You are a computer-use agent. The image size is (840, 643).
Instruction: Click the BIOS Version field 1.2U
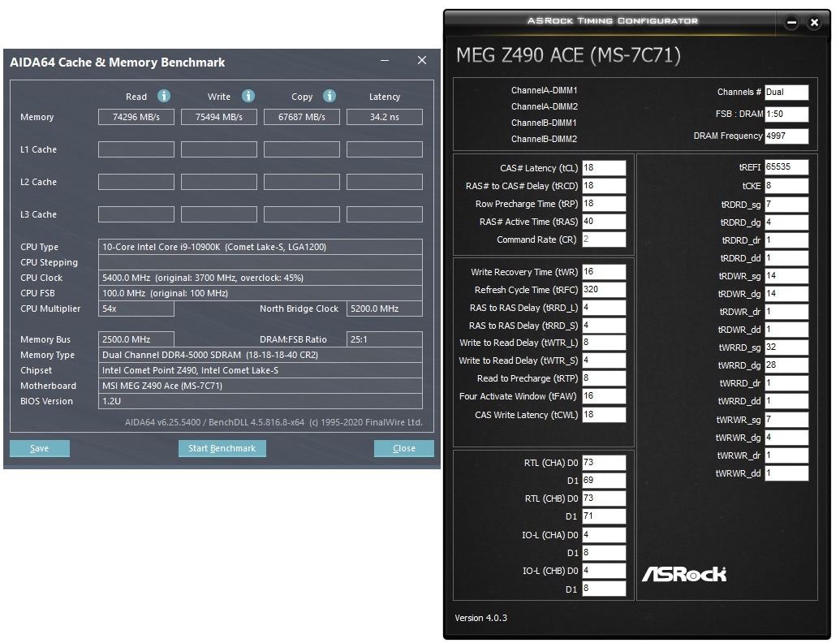click(261, 401)
